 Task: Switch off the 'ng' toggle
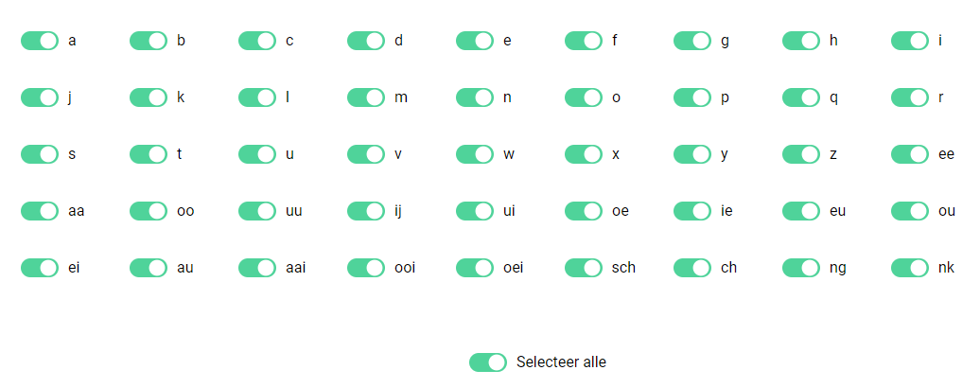coord(800,268)
